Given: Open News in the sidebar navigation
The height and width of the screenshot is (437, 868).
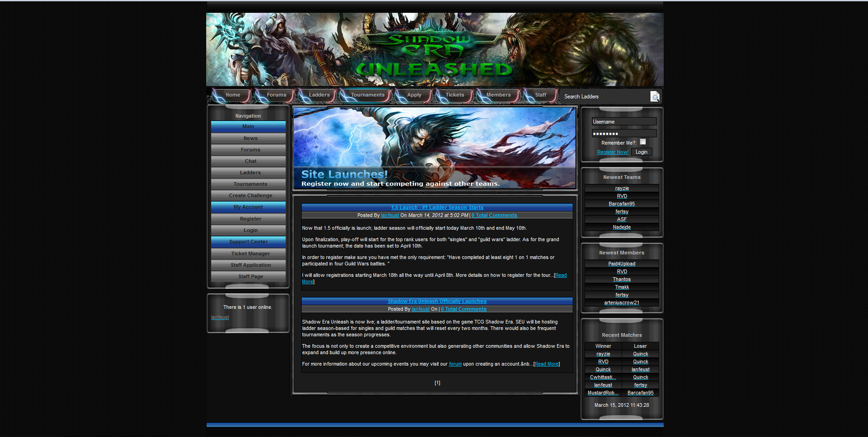Looking at the screenshot, I should click(248, 138).
